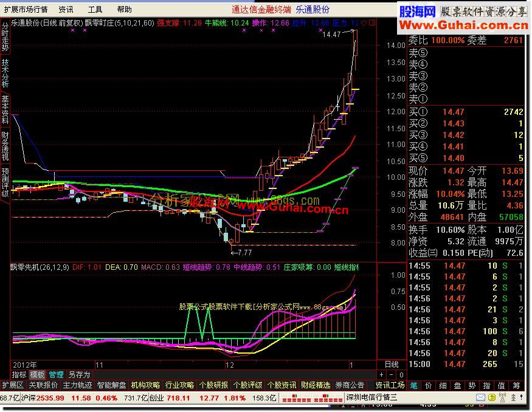Open the 工具 menu

[95, 10]
